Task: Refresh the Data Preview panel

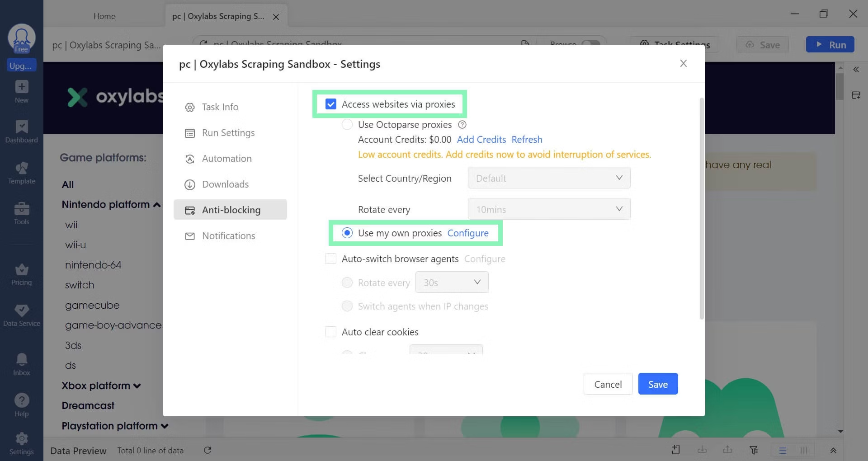Action: [x=208, y=450]
